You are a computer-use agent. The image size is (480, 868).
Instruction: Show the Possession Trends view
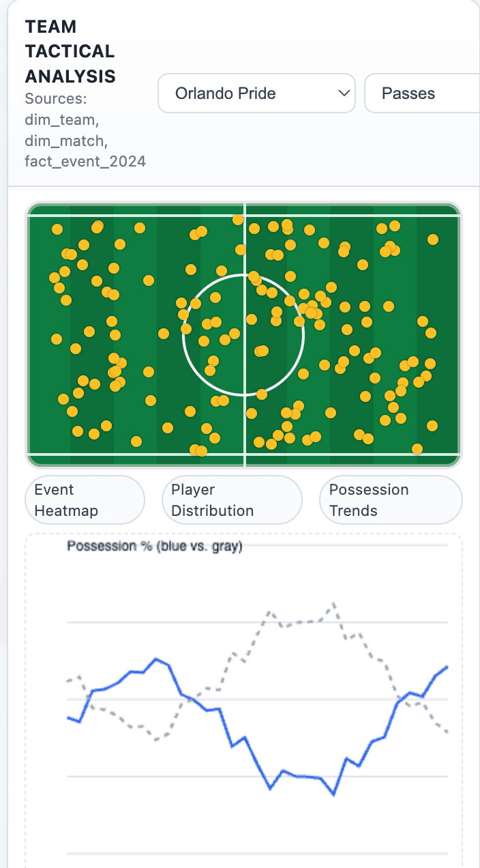[391, 500]
